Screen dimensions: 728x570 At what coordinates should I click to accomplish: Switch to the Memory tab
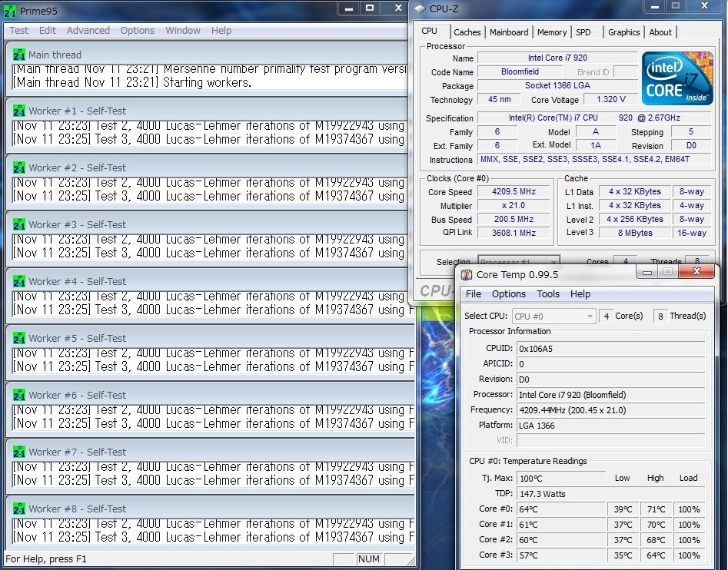coord(552,32)
